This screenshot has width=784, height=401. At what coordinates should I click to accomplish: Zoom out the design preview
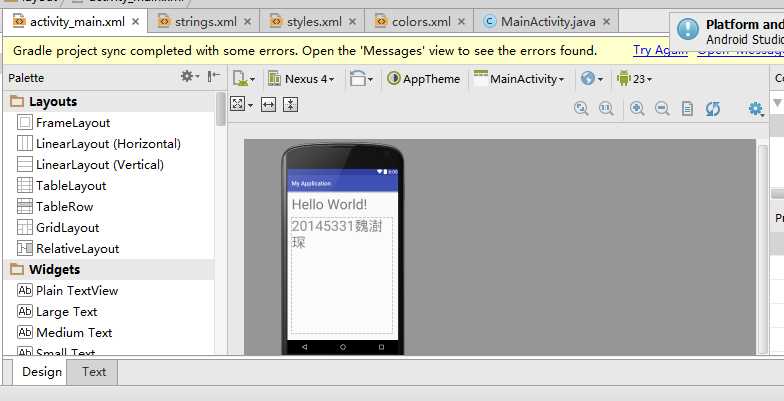(x=662, y=108)
